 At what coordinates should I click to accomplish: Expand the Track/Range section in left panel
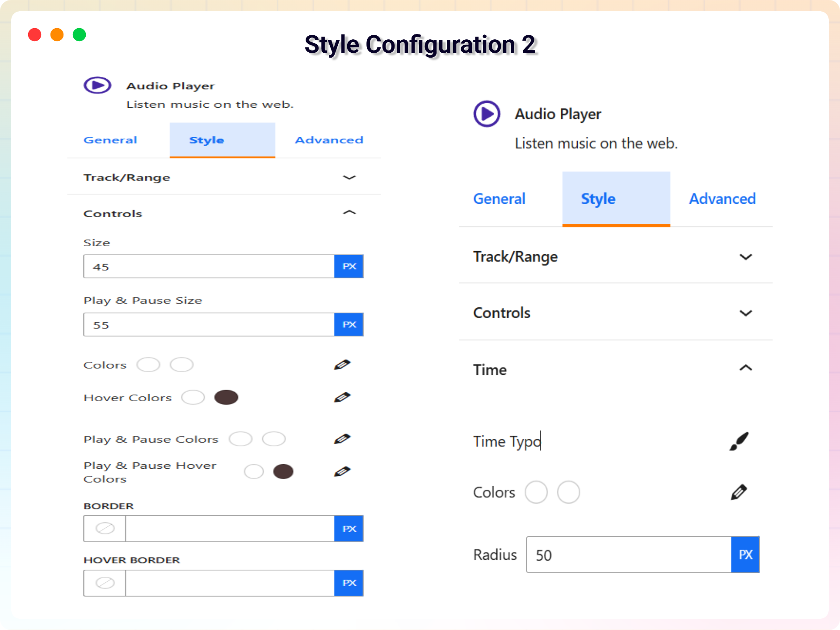[x=349, y=177]
